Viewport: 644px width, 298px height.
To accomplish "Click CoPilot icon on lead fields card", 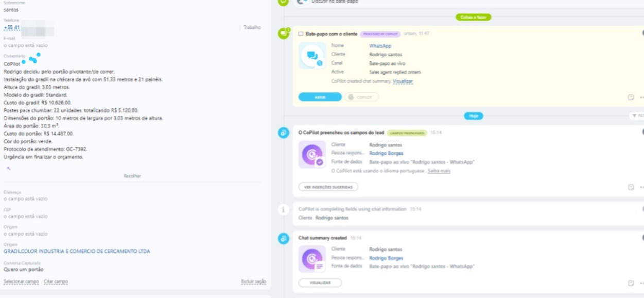I will pyautogui.click(x=312, y=155).
